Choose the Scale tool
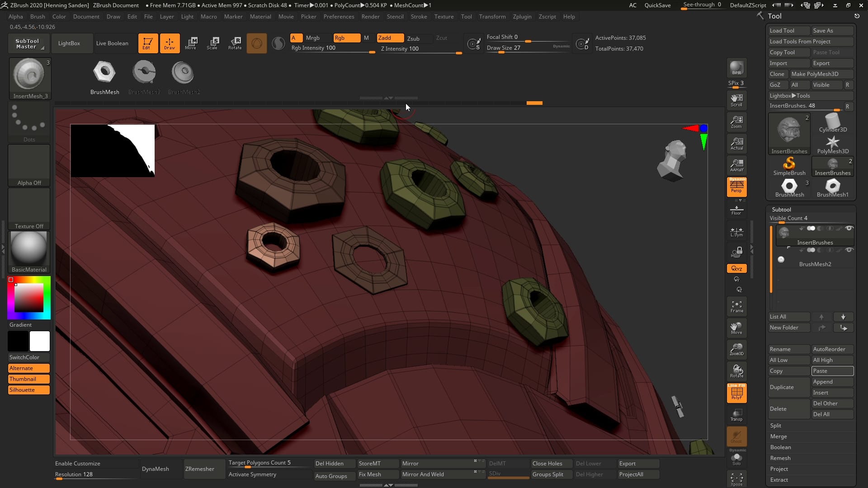Image resolution: width=868 pixels, height=488 pixels. coord(212,43)
